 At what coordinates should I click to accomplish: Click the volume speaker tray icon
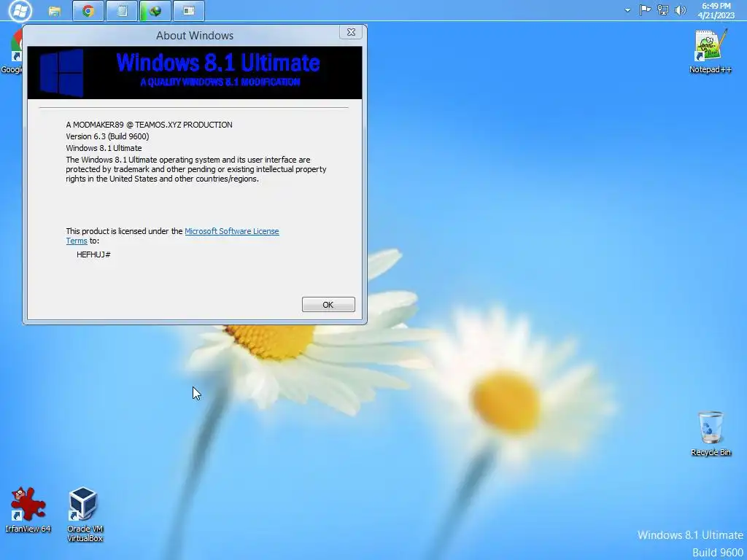point(681,10)
